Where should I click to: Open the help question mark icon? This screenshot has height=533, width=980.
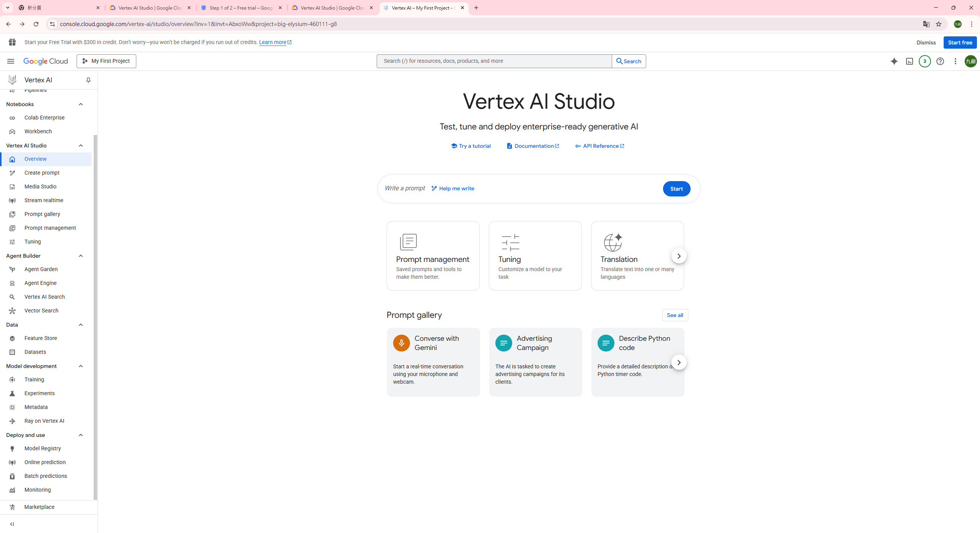(940, 61)
